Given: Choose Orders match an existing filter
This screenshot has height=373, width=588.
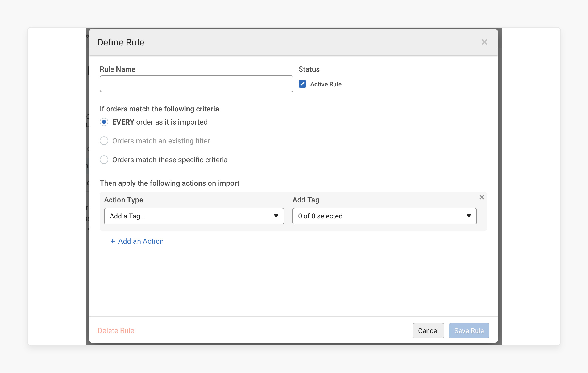Looking at the screenshot, I should (104, 141).
